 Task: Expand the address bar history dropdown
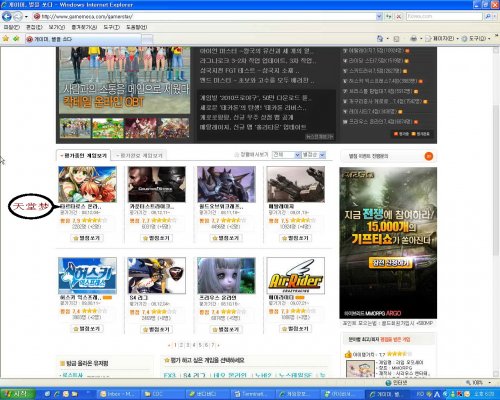coord(379,16)
